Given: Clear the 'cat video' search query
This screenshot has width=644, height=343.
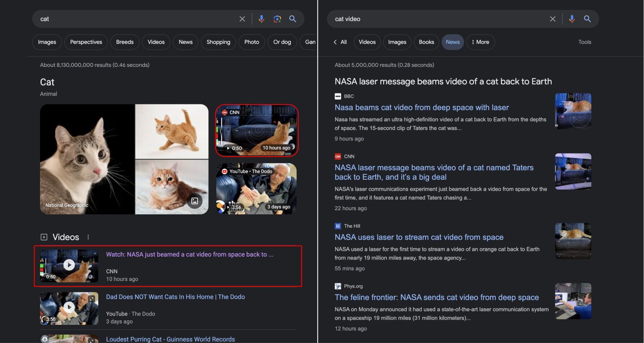Looking at the screenshot, I should pyautogui.click(x=552, y=19).
